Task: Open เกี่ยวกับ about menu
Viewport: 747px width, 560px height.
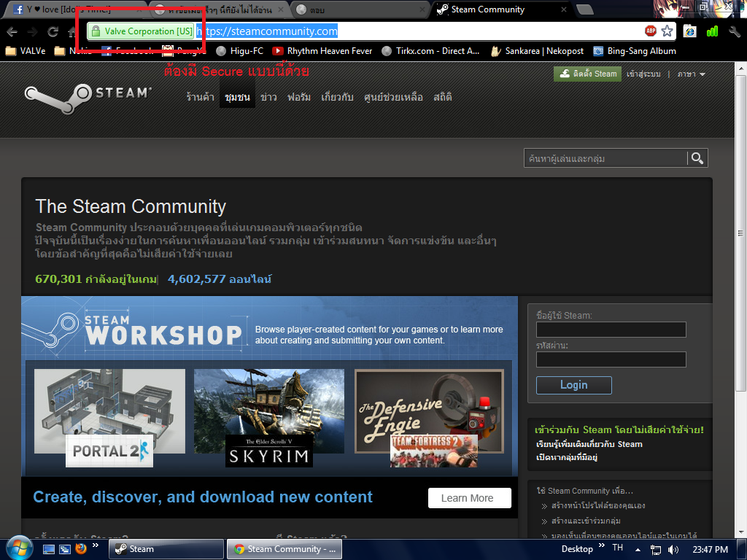Action: coord(337,97)
